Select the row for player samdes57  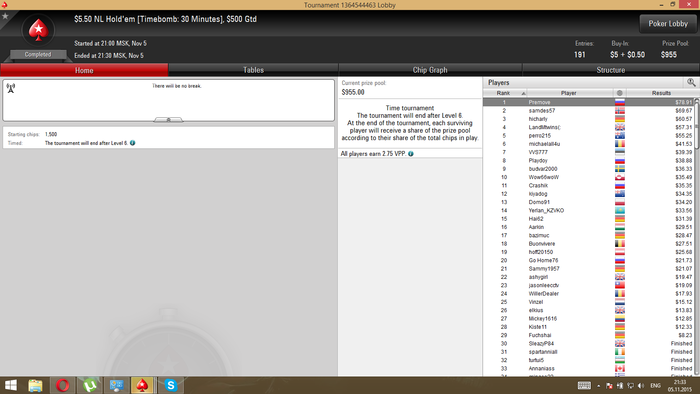pos(588,111)
